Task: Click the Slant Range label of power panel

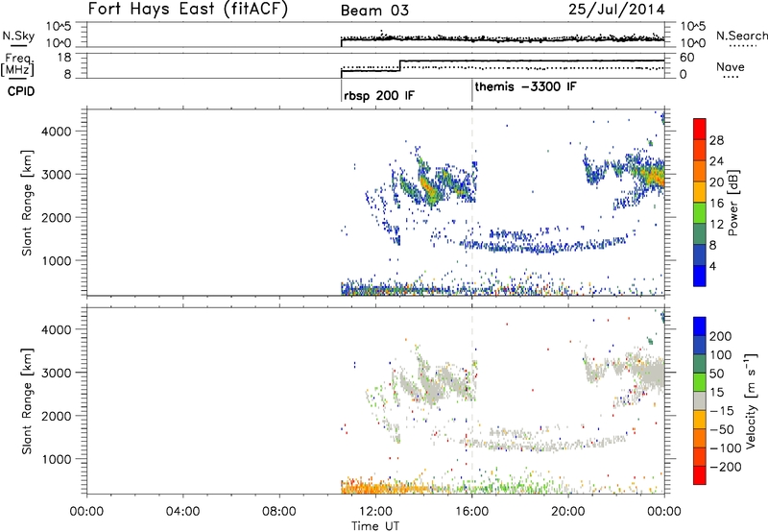Action: click(27, 203)
